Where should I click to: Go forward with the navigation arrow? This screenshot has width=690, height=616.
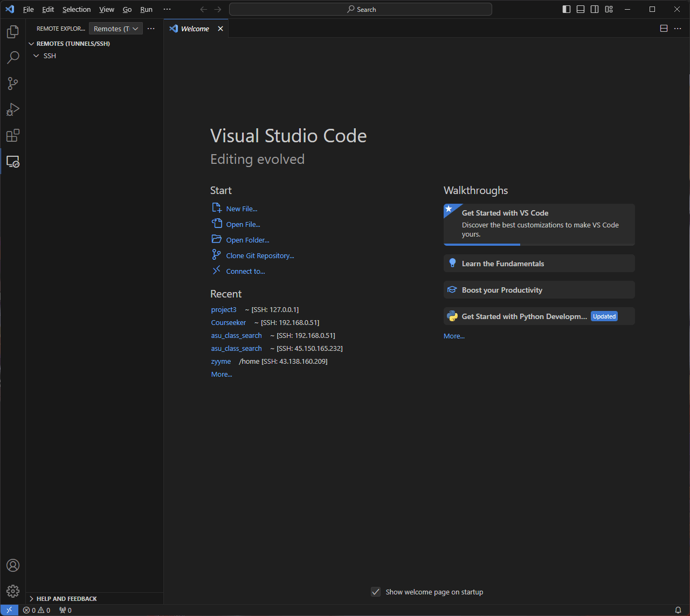click(218, 9)
